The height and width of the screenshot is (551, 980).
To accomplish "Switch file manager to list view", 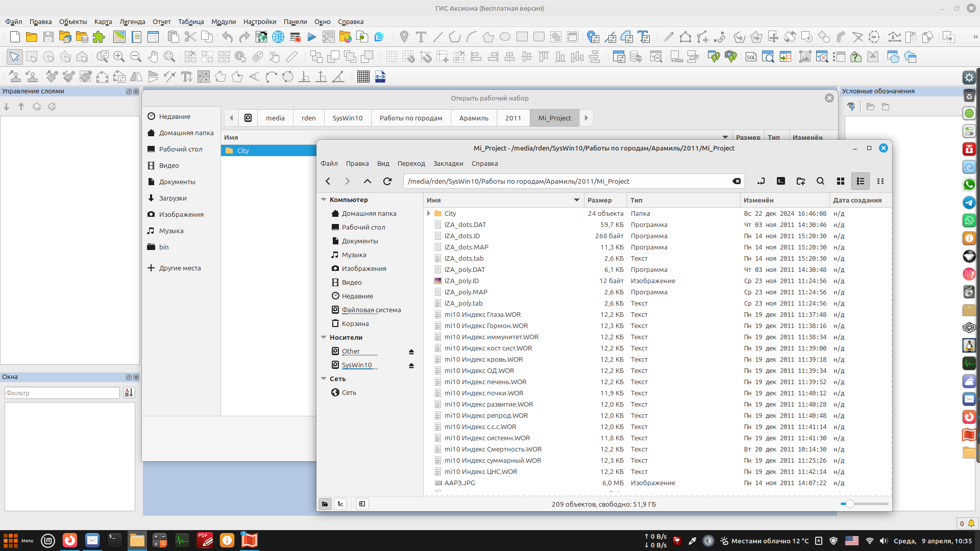I will point(861,181).
